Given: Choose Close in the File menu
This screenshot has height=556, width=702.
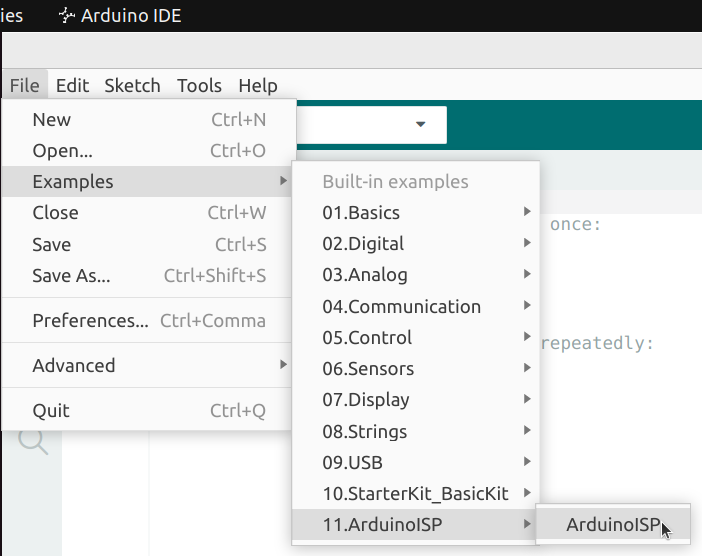Looking at the screenshot, I should click(147, 213).
